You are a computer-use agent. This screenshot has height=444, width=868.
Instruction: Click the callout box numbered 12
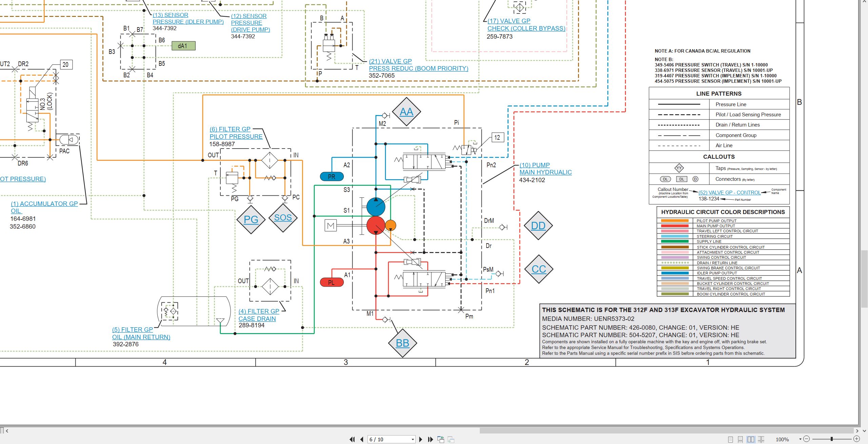[497, 137]
